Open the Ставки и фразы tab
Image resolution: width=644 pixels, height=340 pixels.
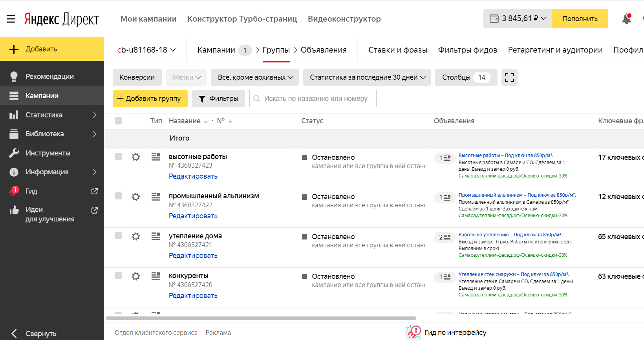(x=398, y=50)
